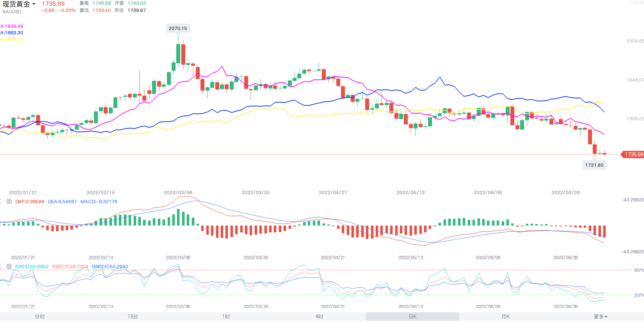Open the RSI indicator settings gear
Image resolution: width=644 pixels, height=323 pixels.
pyautogui.click(x=9, y=266)
